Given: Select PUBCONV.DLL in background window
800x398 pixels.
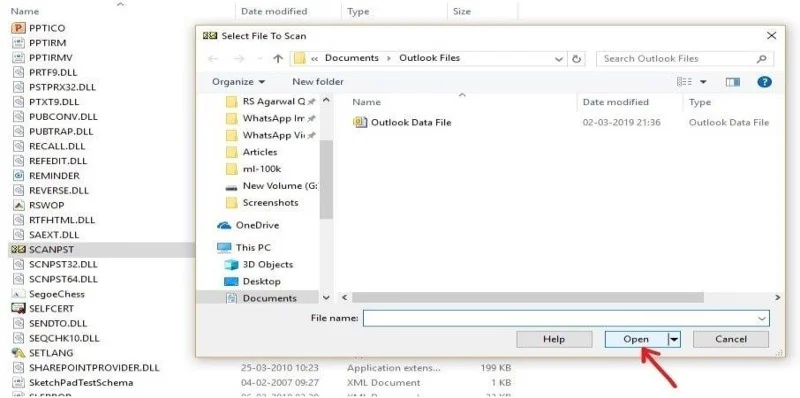Looking at the screenshot, I should pyautogui.click(x=55, y=116).
